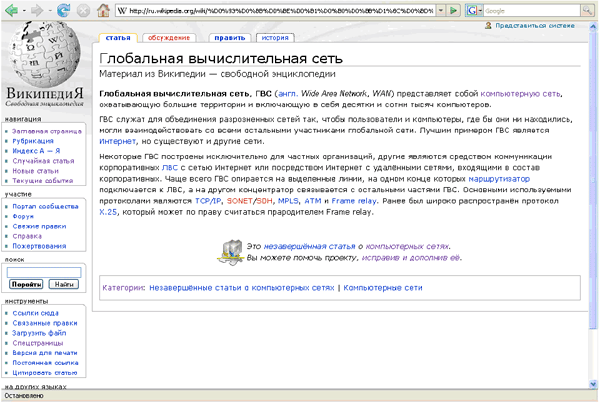The height and width of the screenshot is (403, 600).
Task: Open the Frame relay link
Action: (x=354, y=201)
